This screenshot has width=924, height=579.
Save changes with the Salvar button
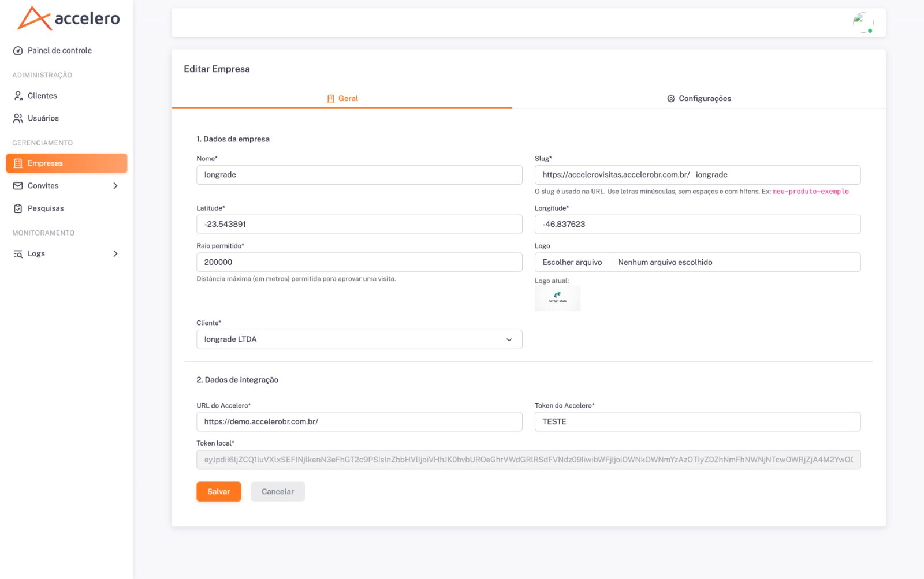219,492
